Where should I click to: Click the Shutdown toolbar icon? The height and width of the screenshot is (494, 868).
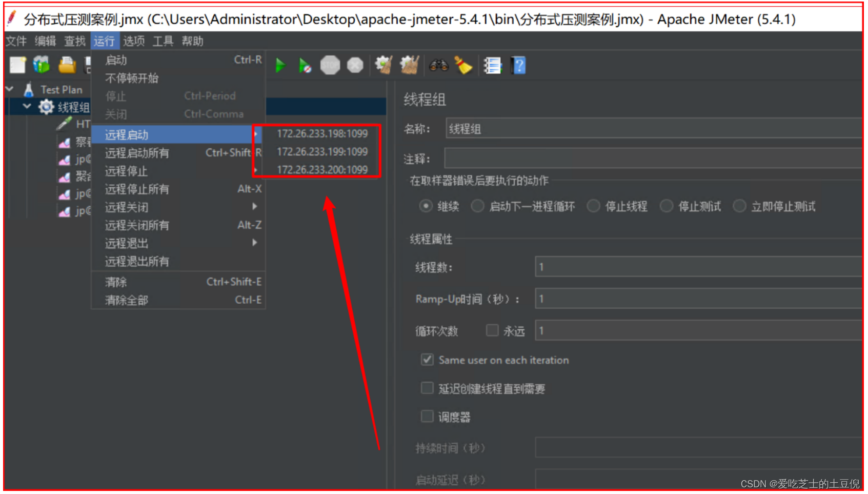pyautogui.click(x=355, y=65)
